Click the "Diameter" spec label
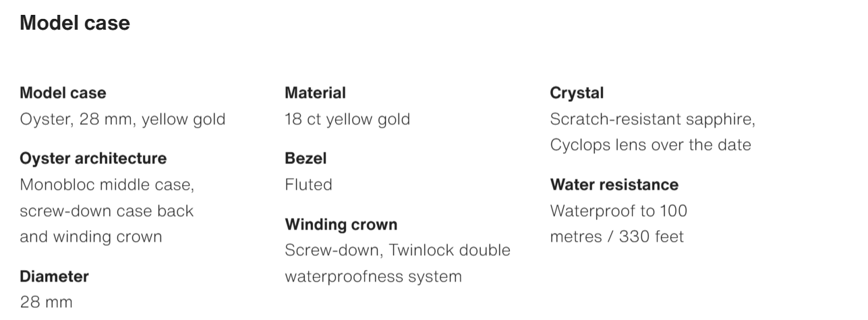Image resolution: width=868 pixels, height=320 pixels. pyautogui.click(x=54, y=276)
